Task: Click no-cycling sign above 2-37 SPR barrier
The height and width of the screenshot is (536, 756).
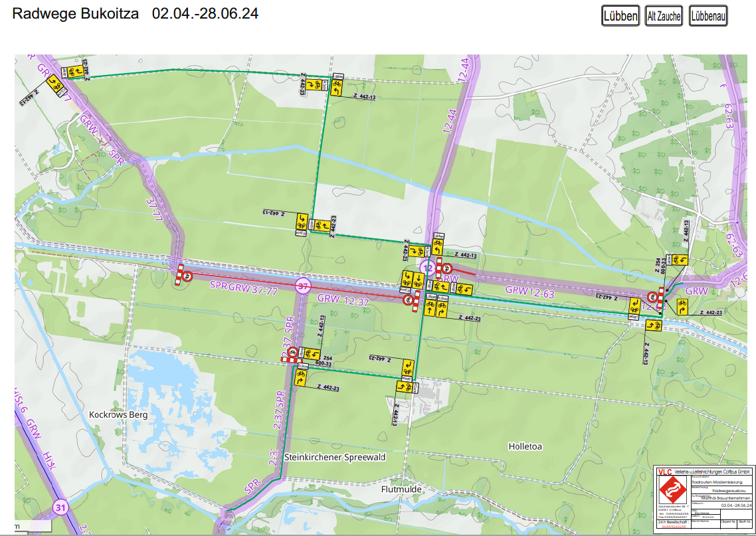Action: tap(292, 353)
